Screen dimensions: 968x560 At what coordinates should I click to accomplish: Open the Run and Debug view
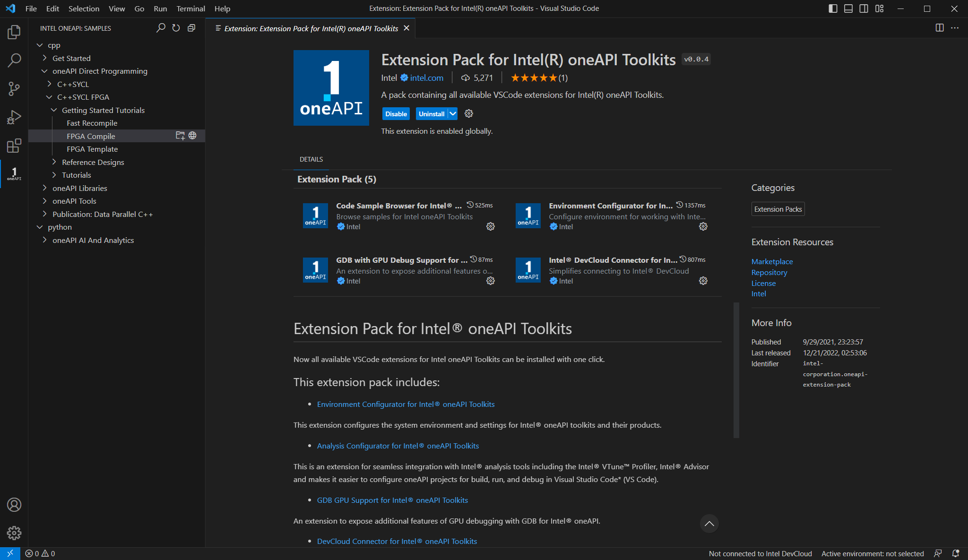[14, 117]
